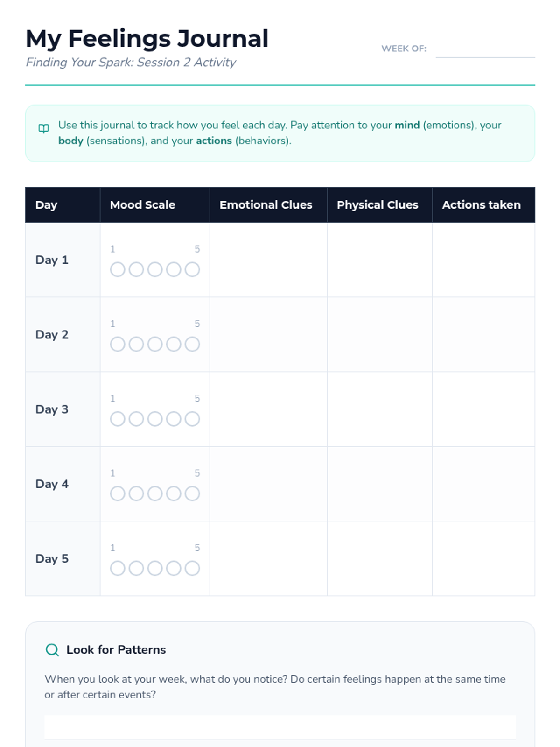Click the Day 2 Physical Clues cell
Screen dimensions: 560x747
[379, 334]
